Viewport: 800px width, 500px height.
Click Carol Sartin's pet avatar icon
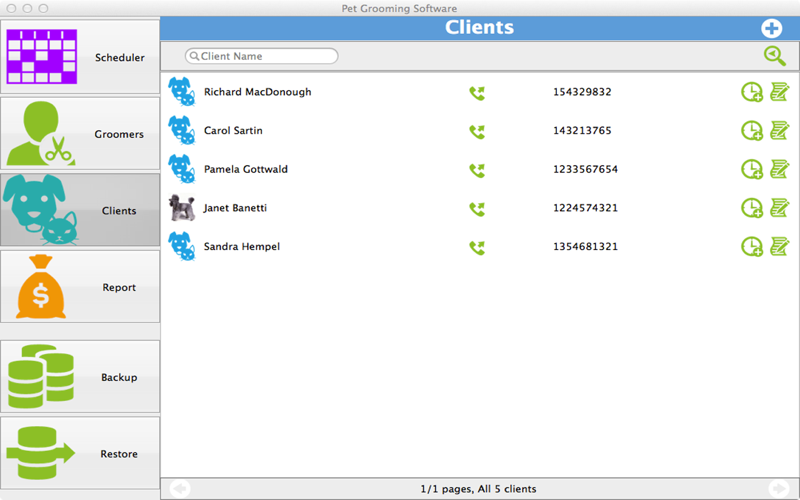[182, 131]
